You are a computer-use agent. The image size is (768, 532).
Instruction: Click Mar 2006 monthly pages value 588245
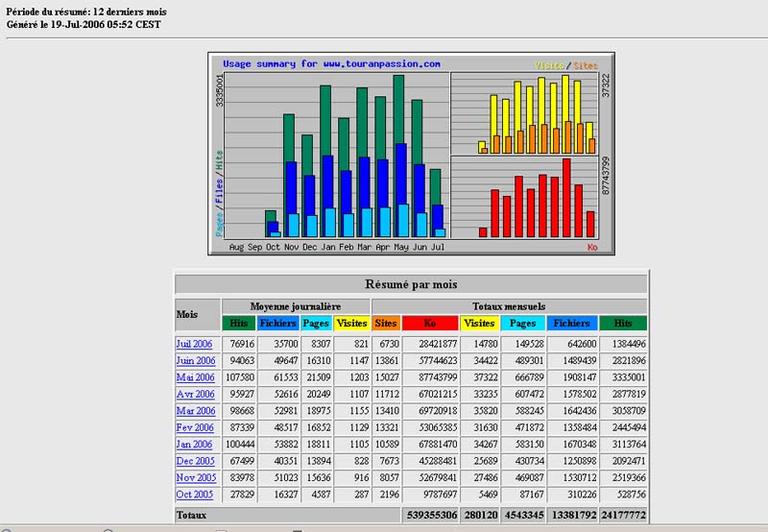click(530, 410)
